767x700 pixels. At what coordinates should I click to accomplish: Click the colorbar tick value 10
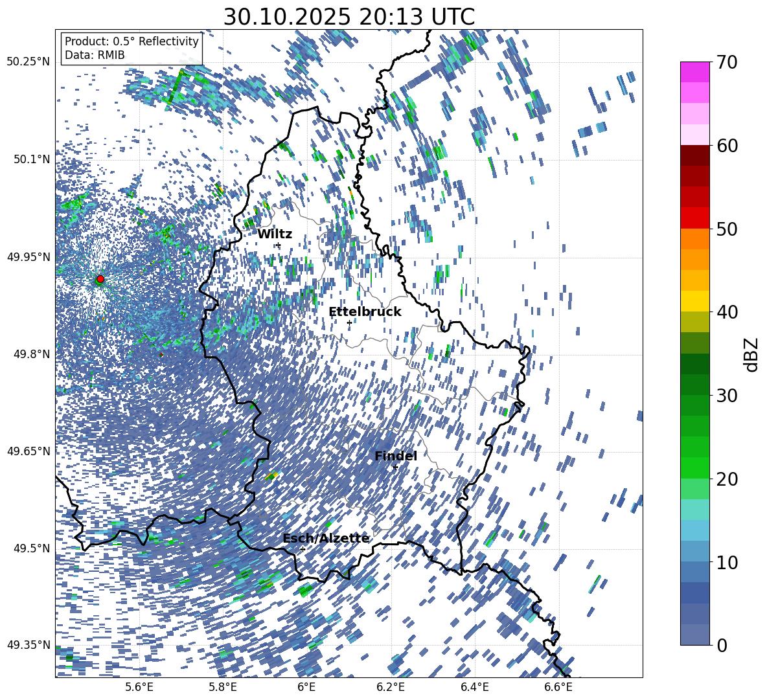pos(727,562)
